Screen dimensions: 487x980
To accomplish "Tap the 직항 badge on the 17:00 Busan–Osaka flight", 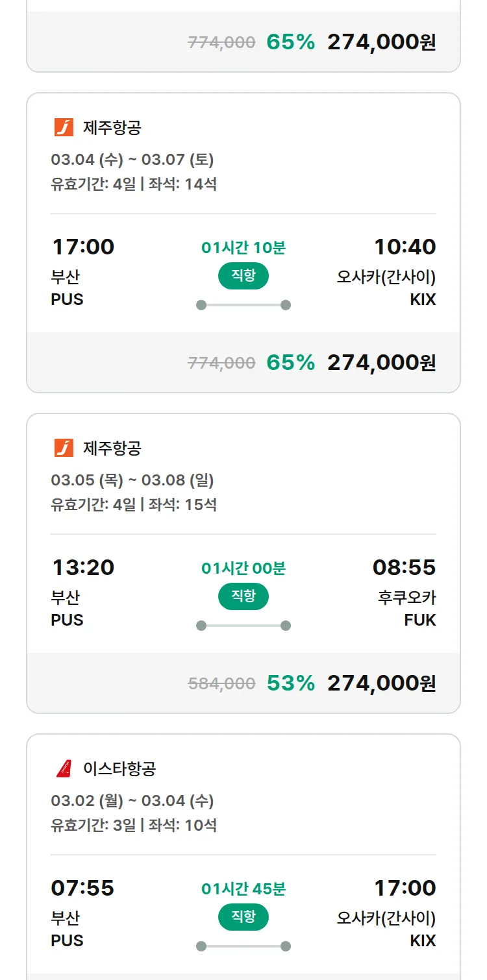I will [x=243, y=276].
